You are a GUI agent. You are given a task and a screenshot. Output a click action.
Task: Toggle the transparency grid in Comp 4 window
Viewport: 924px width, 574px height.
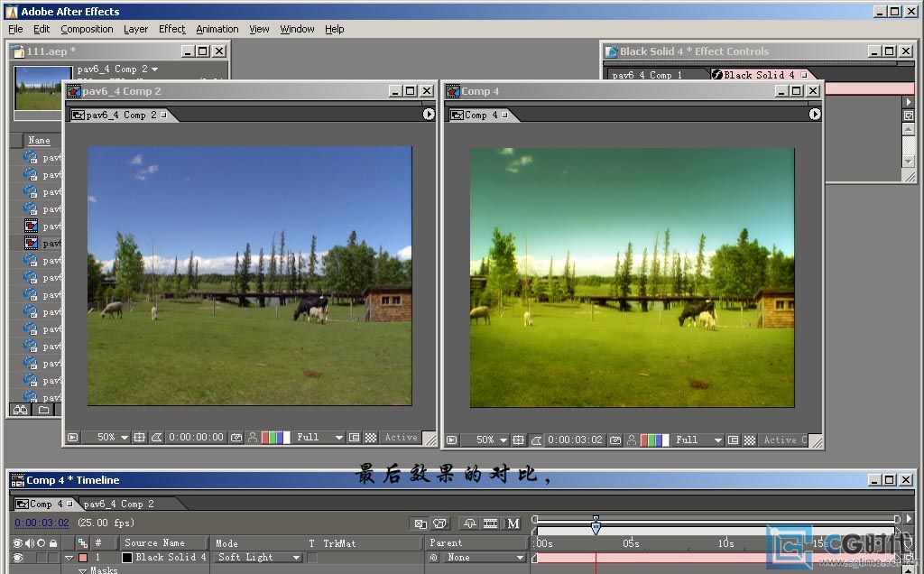tap(750, 440)
